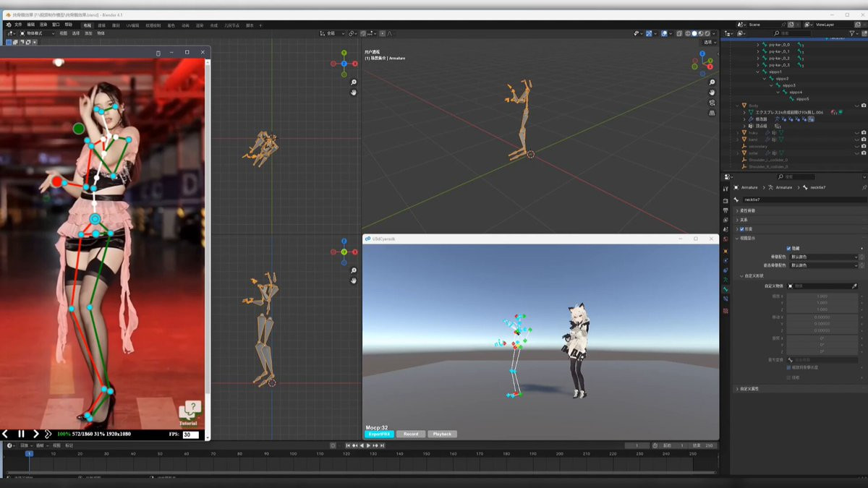This screenshot has height=488, width=868.
Task: Toggle Body render camera icon
Action: click(x=864, y=106)
